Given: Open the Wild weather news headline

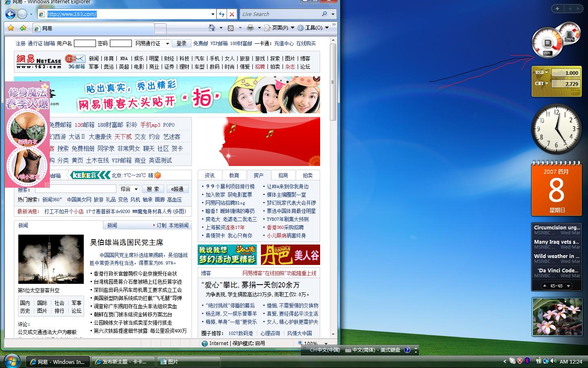Looking at the screenshot, I should point(557,256).
